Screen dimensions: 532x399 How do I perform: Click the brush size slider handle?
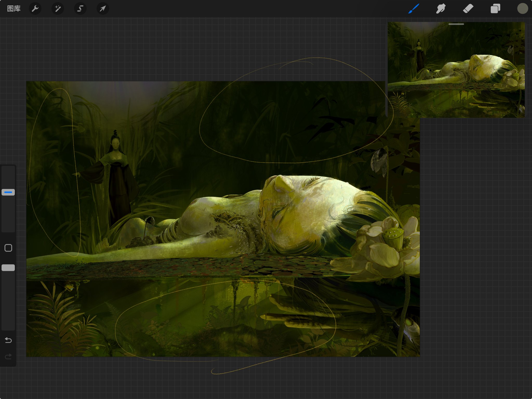point(8,192)
